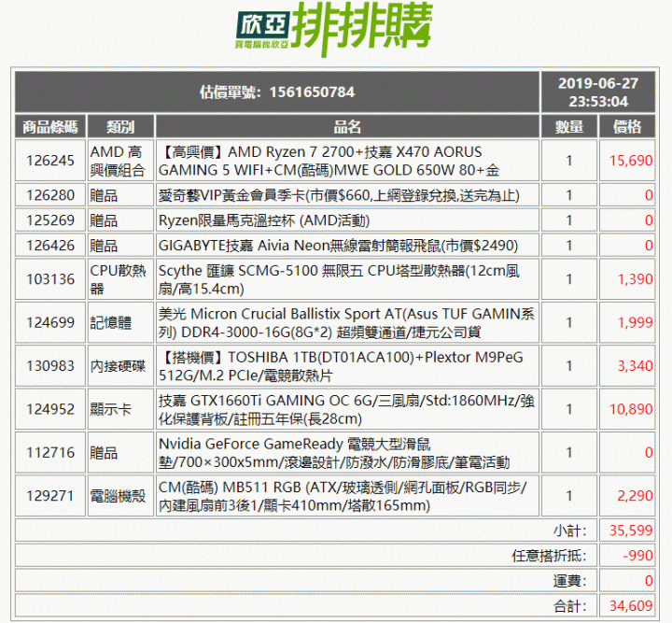672x623 pixels.
Task: Click the 記憶體 category cell
Action: [x=110, y=322]
